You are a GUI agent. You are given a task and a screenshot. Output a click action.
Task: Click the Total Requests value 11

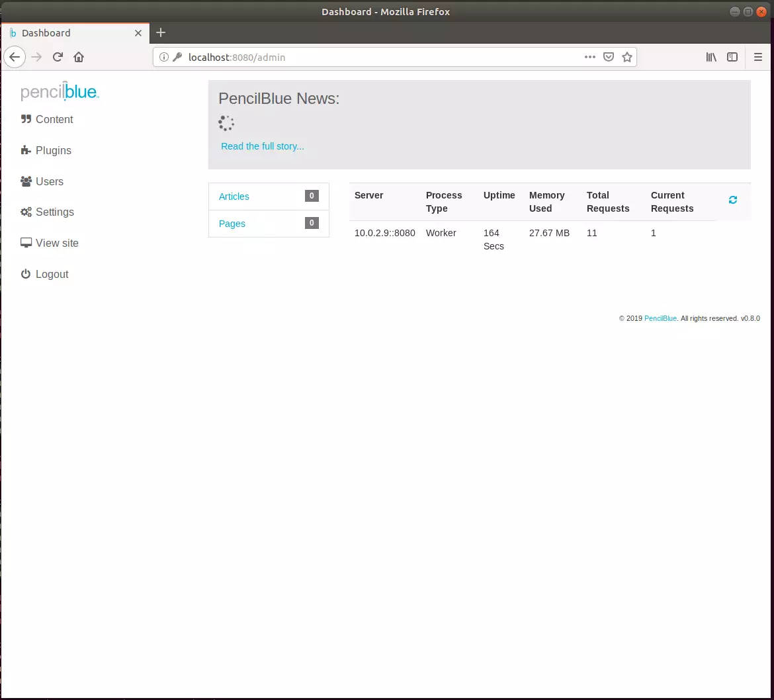pyautogui.click(x=592, y=233)
